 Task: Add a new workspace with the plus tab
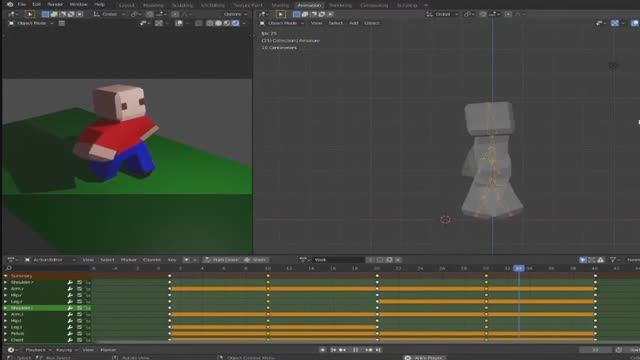point(427,5)
